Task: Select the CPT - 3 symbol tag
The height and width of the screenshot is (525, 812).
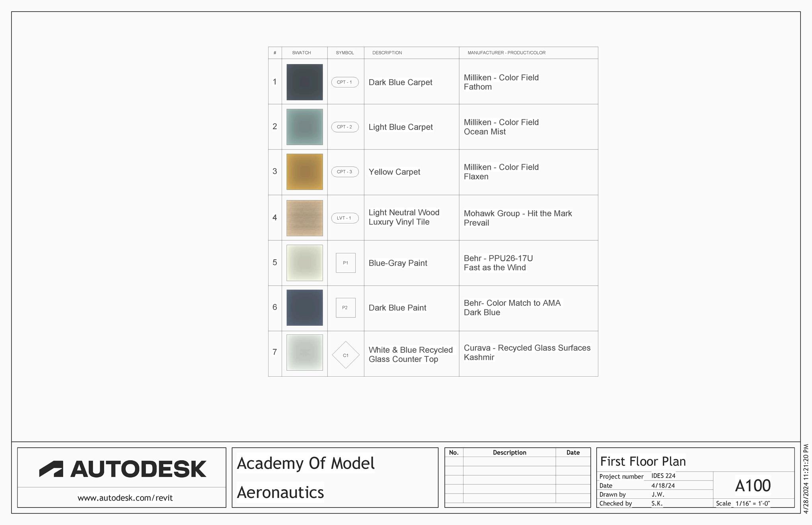Action: tap(345, 172)
